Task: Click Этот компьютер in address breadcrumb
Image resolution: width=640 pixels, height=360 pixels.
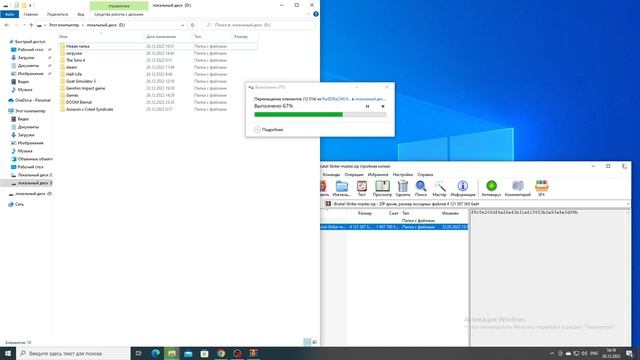Action: coord(64,25)
